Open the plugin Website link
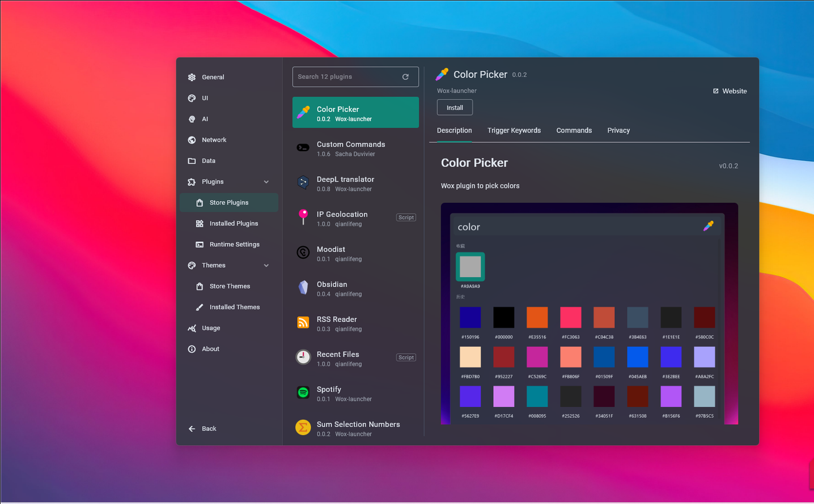Screen dimensions: 814x504 [730, 91]
